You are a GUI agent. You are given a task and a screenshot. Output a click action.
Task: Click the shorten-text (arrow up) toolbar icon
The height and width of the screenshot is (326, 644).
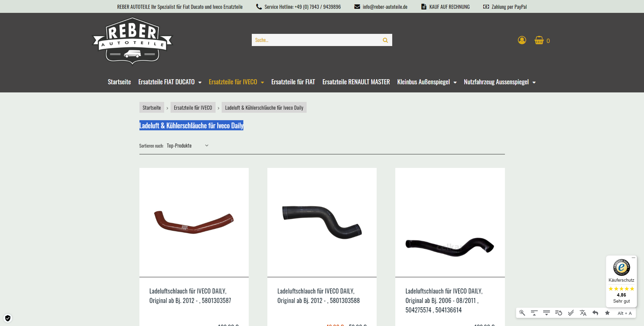point(534,313)
